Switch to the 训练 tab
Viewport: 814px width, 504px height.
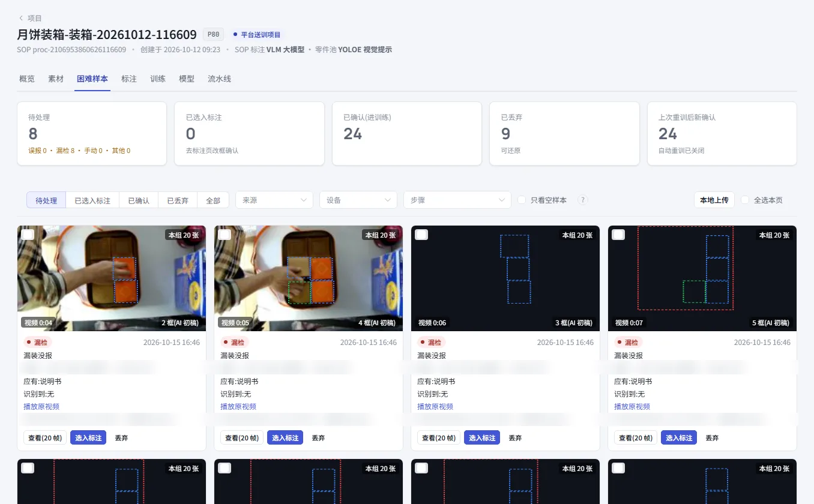point(158,79)
